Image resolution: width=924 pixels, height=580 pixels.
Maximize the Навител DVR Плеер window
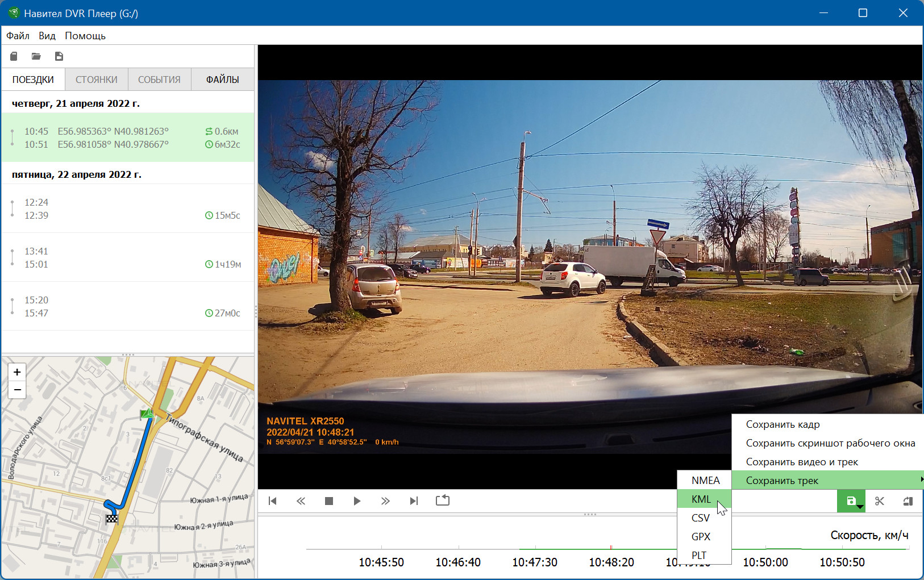tap(863, 13)
